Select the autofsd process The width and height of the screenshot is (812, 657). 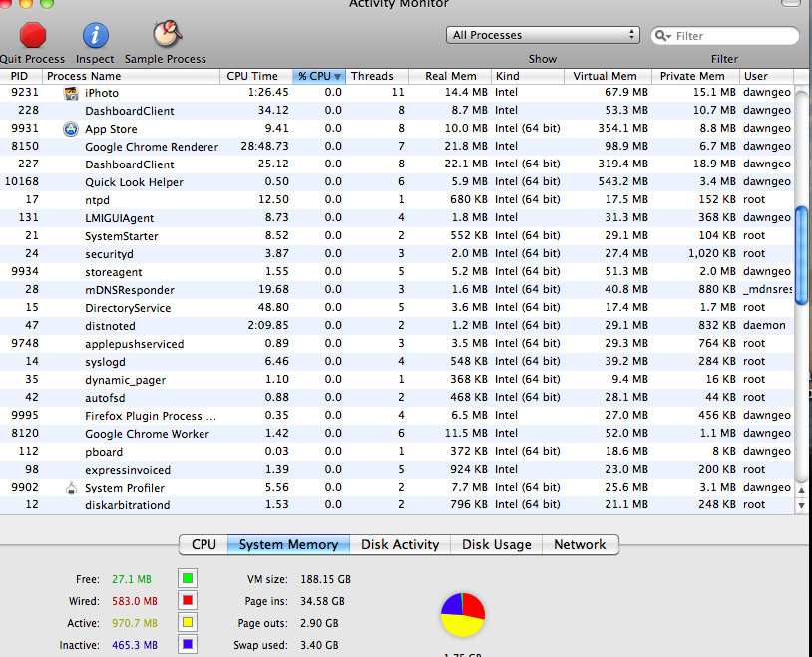tap(397, 398)
